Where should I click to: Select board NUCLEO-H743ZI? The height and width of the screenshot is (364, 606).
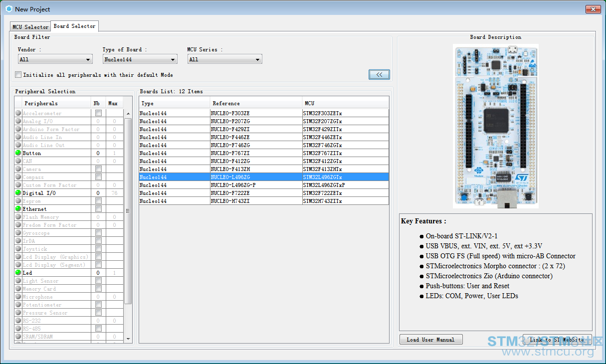(264, 201)
